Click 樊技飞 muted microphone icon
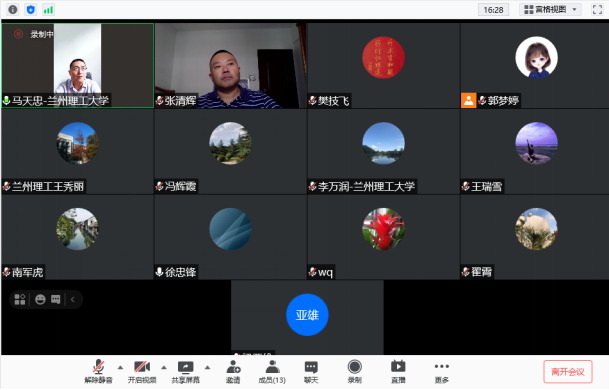 click(x=312, y=101)
